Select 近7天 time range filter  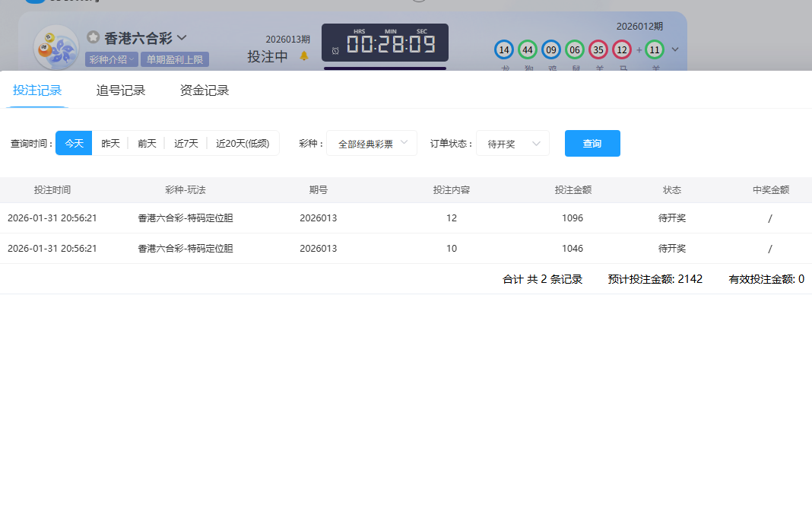tap(186, 143)
